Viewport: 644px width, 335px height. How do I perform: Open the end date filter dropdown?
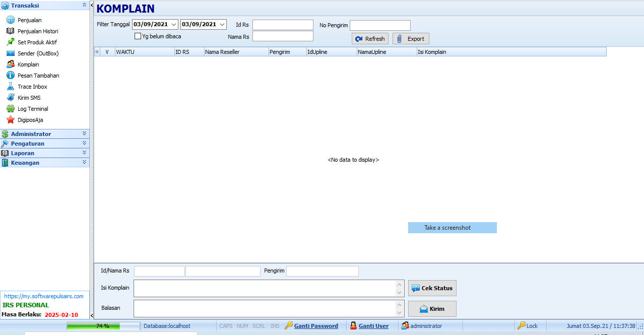[222, 24]
